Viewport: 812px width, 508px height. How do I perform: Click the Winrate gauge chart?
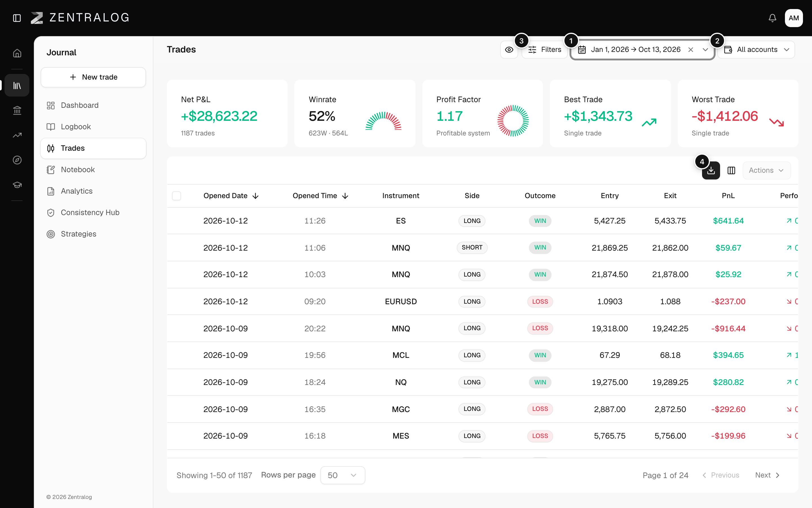coord(383,121)
